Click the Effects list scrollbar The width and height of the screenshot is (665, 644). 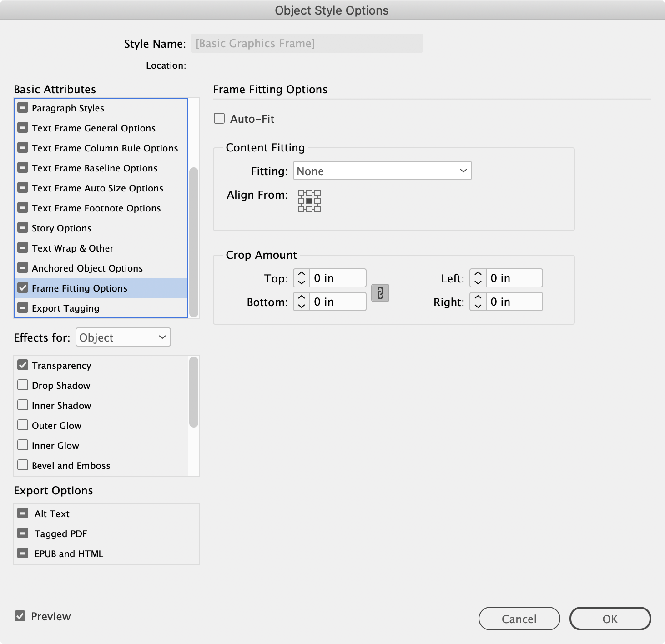point(194,392)
